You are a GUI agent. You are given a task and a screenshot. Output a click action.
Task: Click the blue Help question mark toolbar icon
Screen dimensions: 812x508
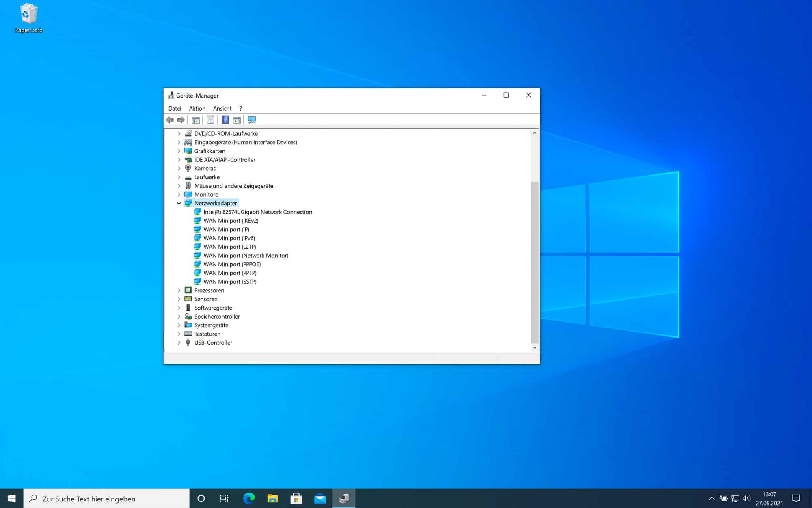tap(225, 120)
